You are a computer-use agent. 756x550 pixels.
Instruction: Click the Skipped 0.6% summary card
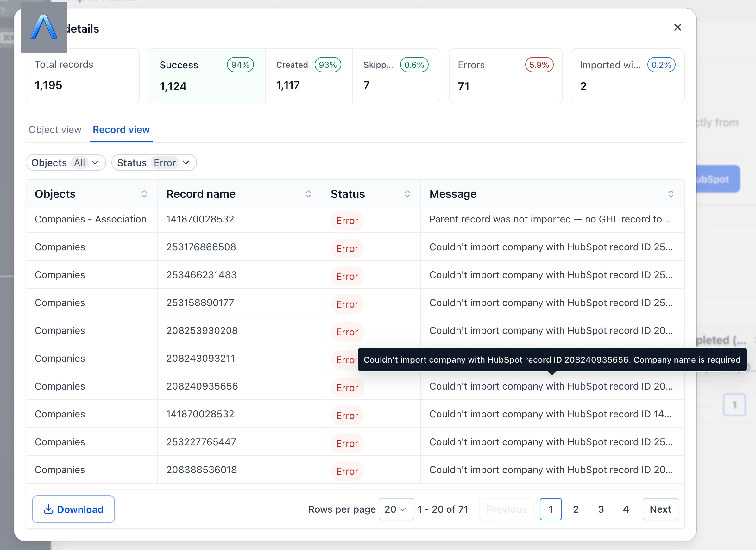(396, 76)
